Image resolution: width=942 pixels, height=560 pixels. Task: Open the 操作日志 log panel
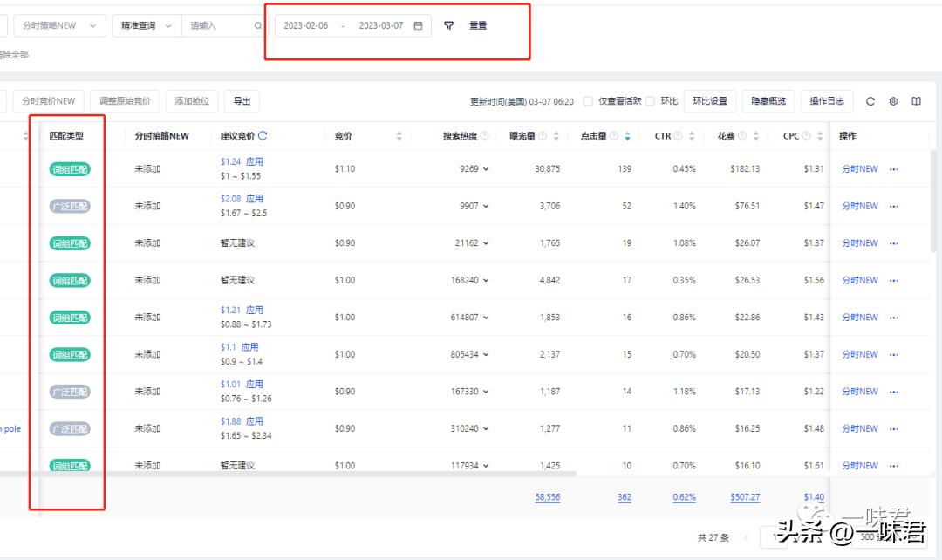pos(826,101)
